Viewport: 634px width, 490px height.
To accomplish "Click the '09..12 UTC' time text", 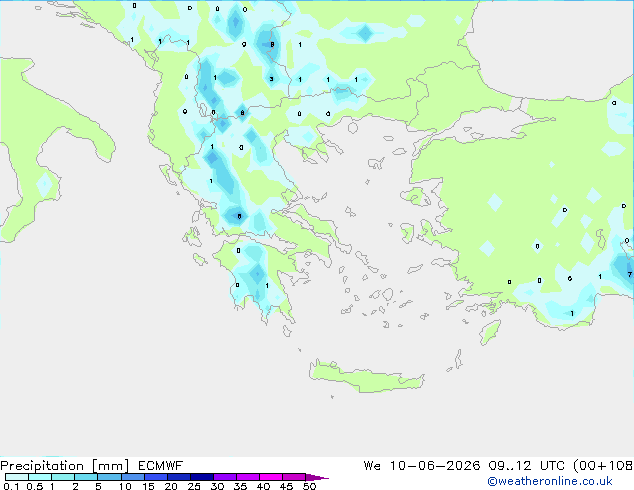I will 526,466.
